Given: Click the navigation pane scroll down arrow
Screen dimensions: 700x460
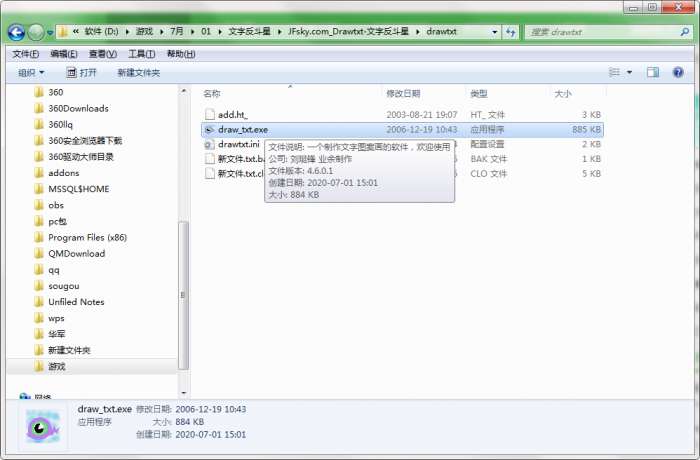Looking at the screenshot, I should [x=183, y=393].
